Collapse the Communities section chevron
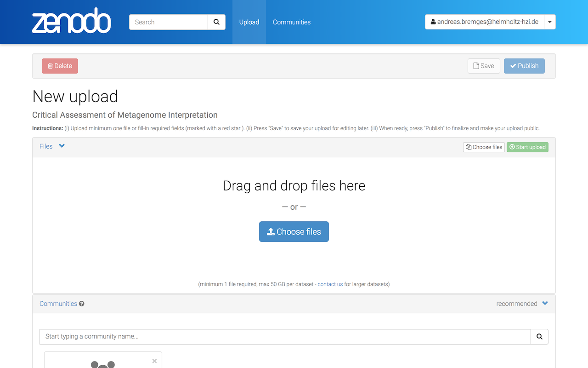The width and height of the screenshot is (588, 368). pyautogui.click(x=545, y=303)
